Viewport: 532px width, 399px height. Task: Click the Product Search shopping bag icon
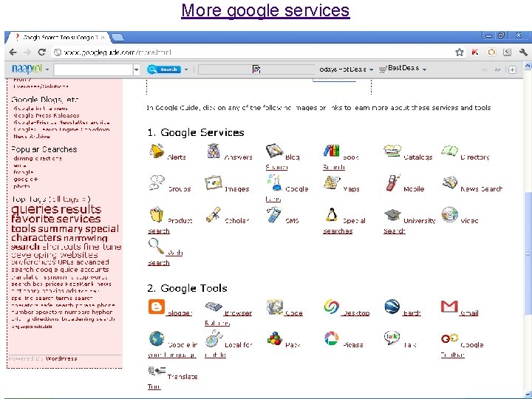tap(157, 214)
